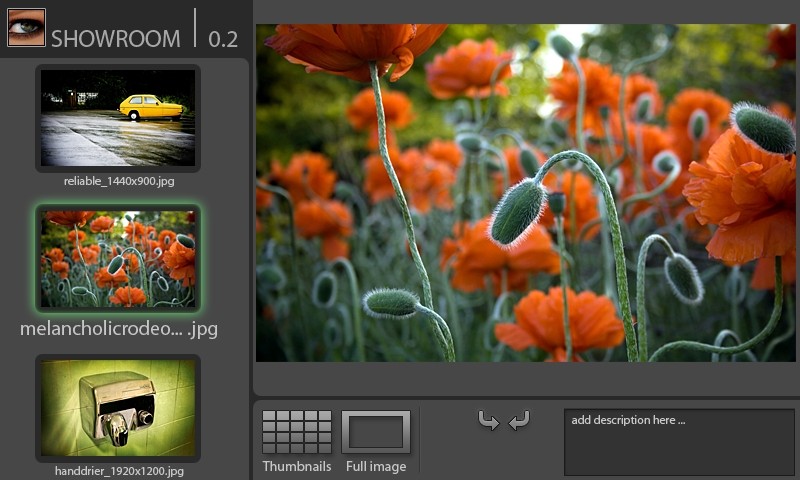Click the 0.2 version number
Image resolution: width=800 pixels, height=480 pixels.
(x=223, y=39)
